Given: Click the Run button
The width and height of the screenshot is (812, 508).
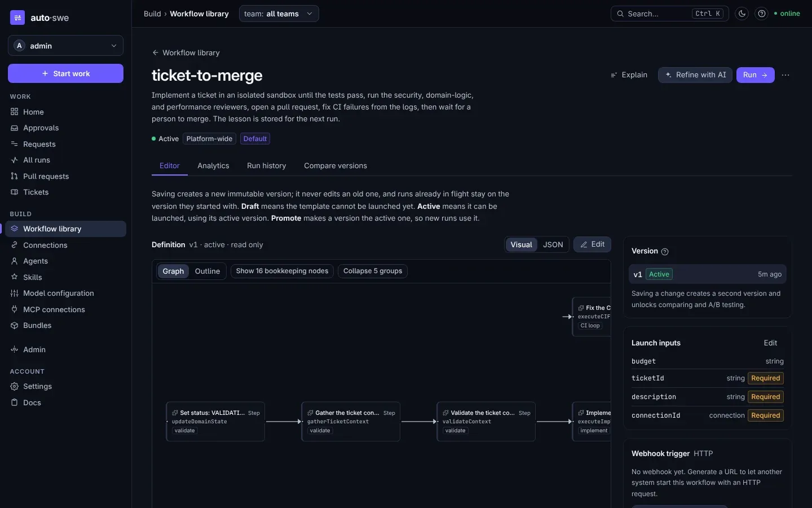Looking at the screenshot, I should [x=755, y=75].
